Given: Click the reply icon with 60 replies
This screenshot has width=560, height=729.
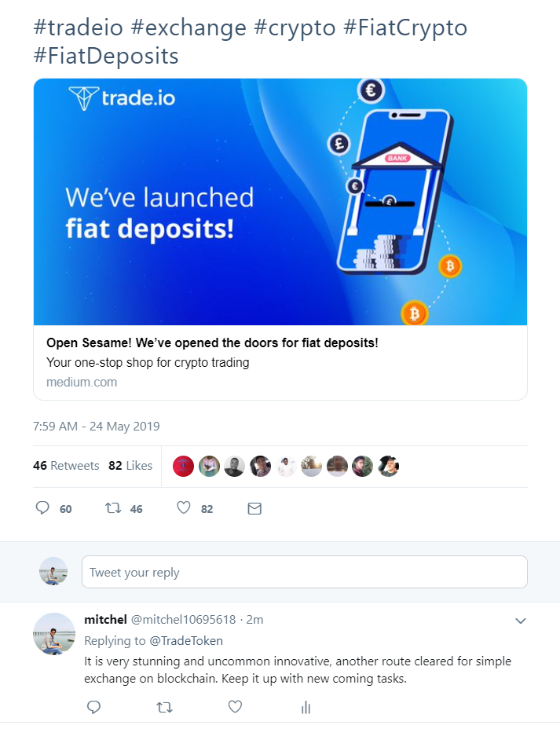Looking at the screenshot, I should [x=43, y=508].
